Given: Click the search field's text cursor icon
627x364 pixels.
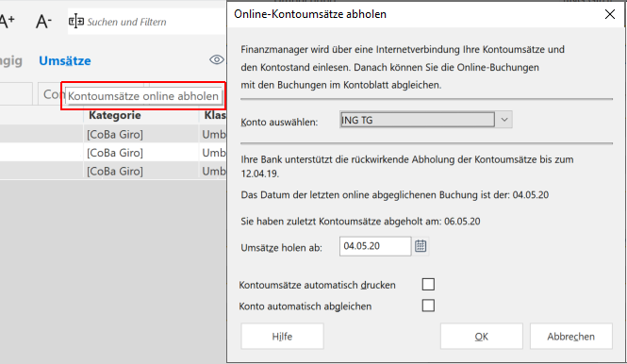Looking at the screenshot, I should 76,21.
